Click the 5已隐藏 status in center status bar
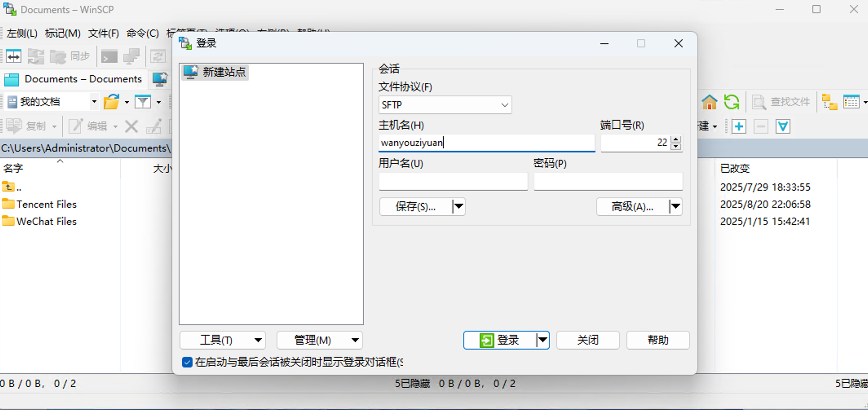The width and height of the screenshot is (868, 410). tap(412, 384)
